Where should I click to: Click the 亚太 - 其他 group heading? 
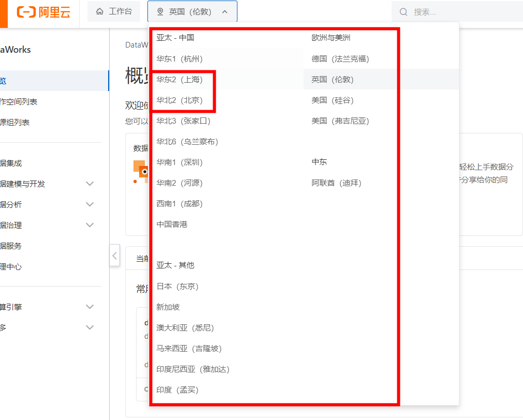point(175,265)
